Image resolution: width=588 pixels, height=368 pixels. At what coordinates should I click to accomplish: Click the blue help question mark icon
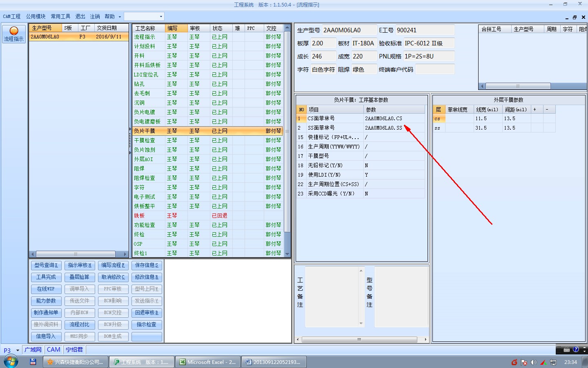pos(576,350)
